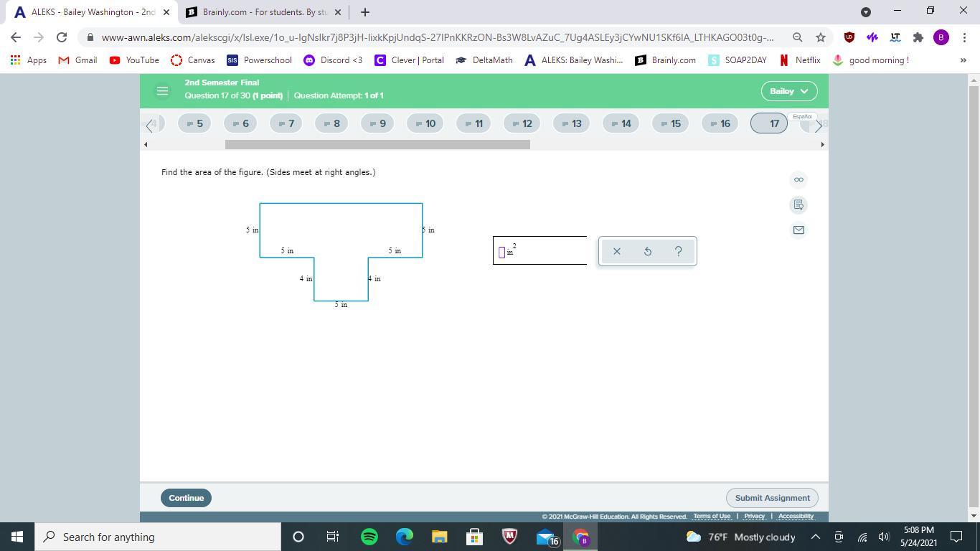Screen dimensions: 980x551
Task: Open the Windows Start menu
Action: (x=17, y=537)
